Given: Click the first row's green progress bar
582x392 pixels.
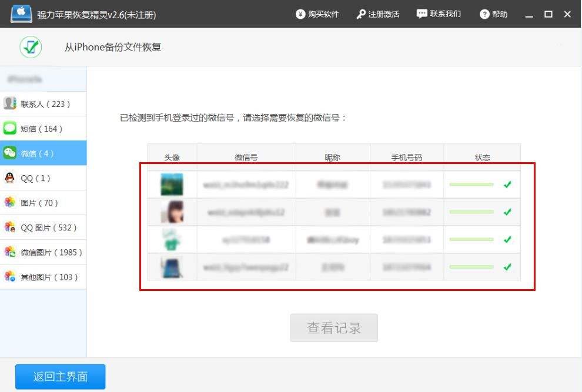Looking at the screenshot, I should [x=471, y=185].
